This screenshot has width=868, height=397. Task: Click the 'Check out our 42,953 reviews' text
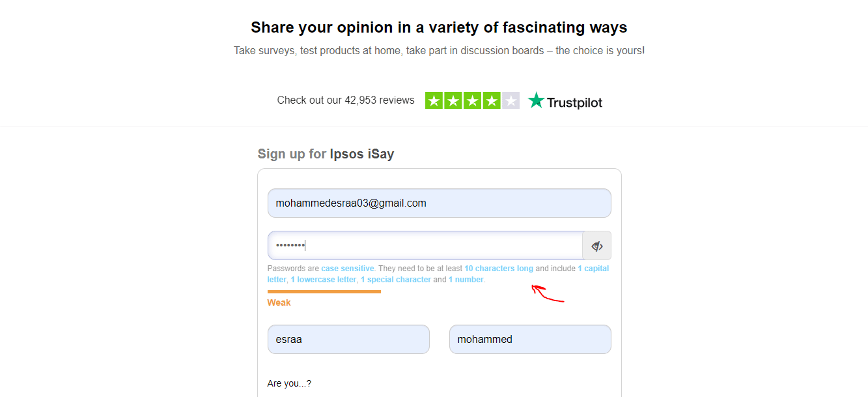click(x=346, y=100)
